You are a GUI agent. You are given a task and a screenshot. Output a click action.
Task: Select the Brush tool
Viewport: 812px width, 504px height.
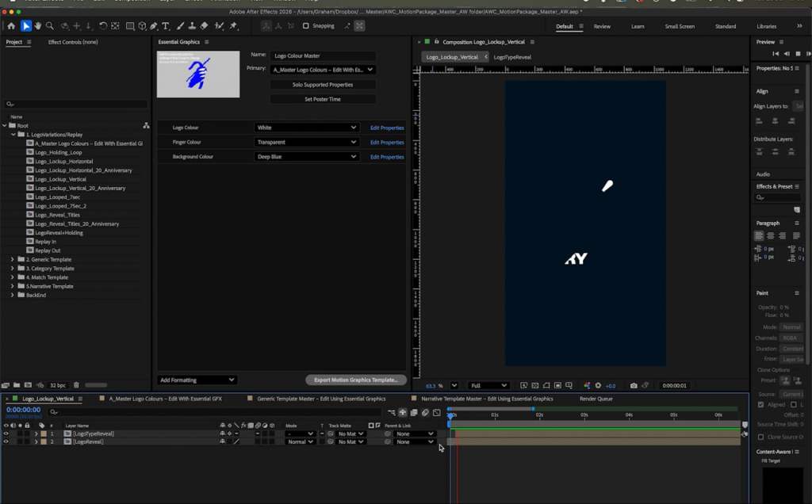[180, 26]
